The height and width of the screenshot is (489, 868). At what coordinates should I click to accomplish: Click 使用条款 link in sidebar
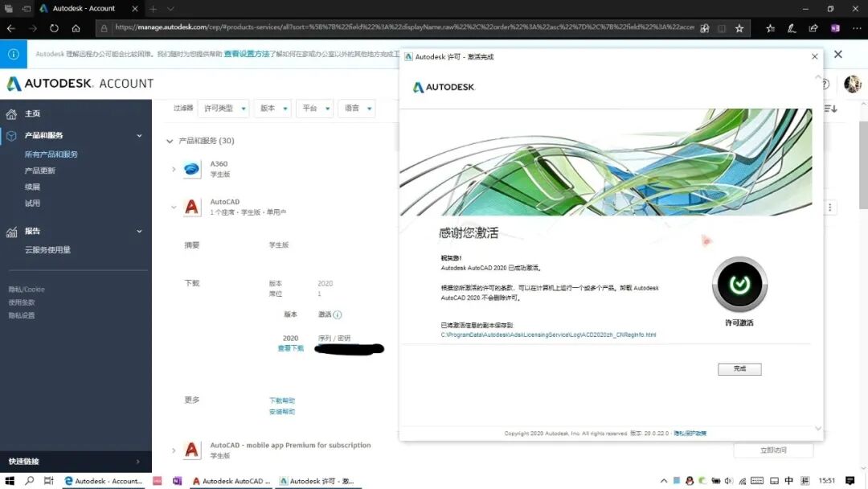22,302
